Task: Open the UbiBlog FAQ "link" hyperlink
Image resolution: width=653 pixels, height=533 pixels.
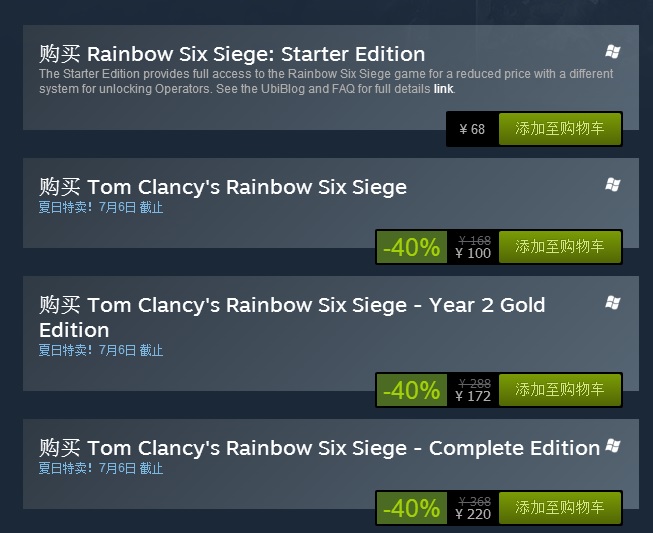Action: 442,89
